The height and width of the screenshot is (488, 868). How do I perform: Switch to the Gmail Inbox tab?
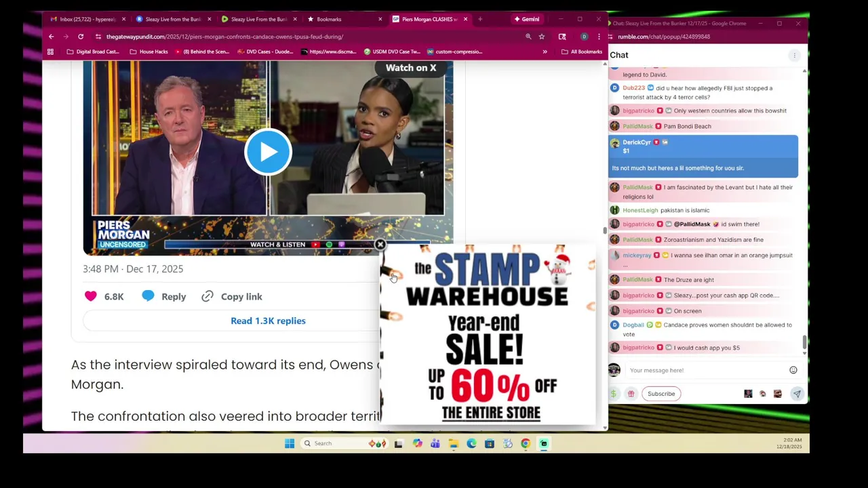click(87, 19)
